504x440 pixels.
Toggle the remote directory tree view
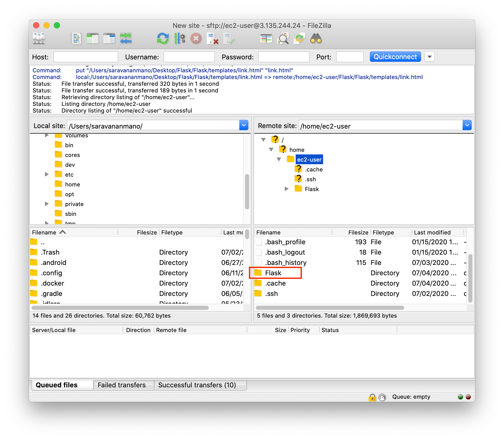109,39
